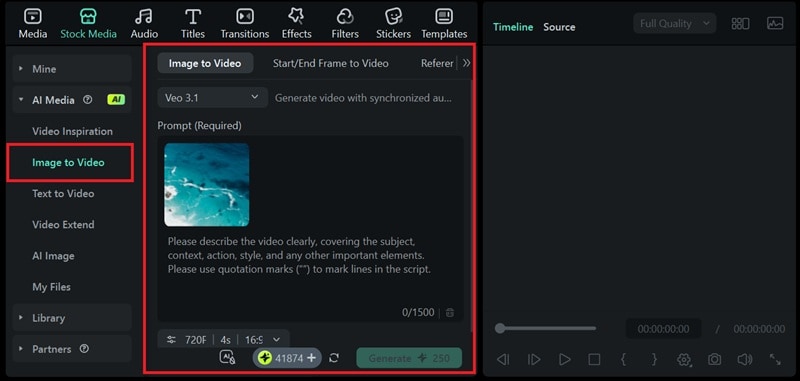Open Video Inspiration in sidebar

[72, 131]
